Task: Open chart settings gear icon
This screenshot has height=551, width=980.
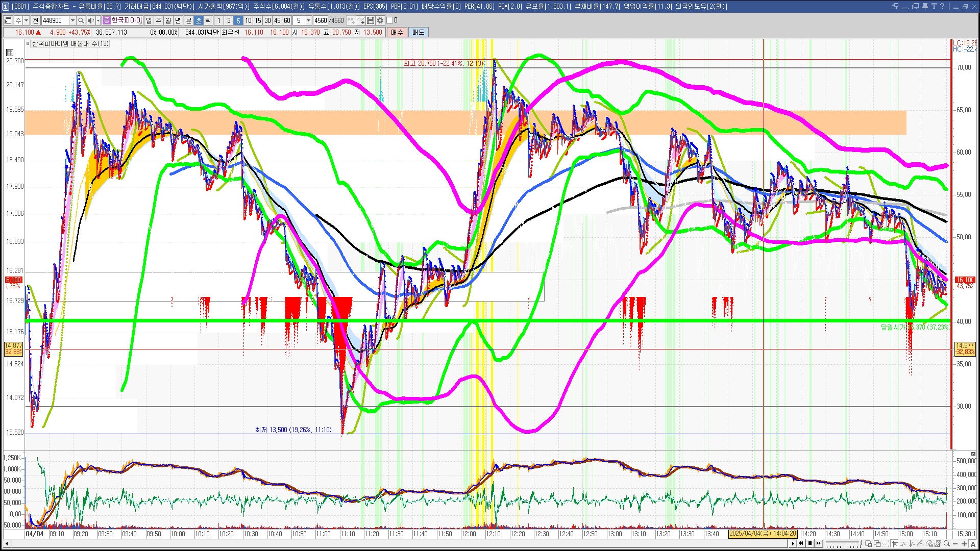Action: tap(380, 20)
